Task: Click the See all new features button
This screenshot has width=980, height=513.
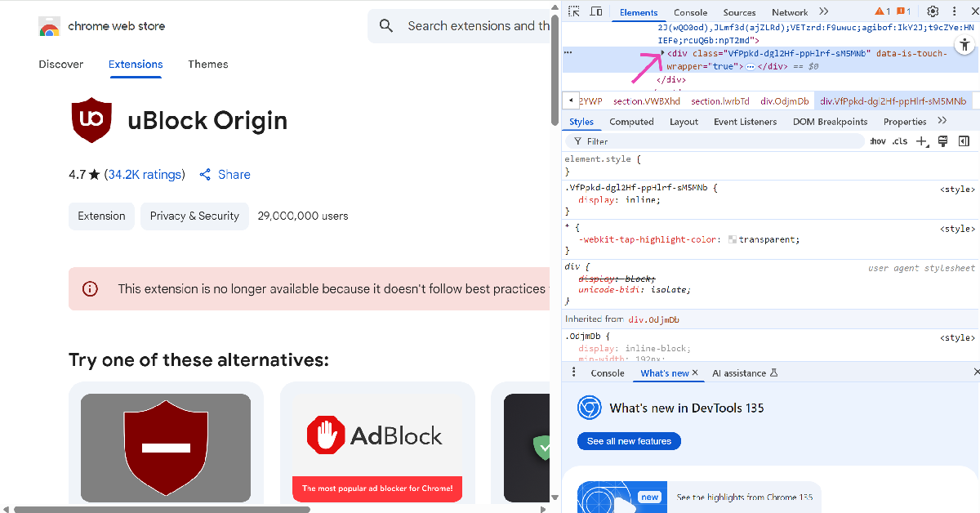Action: tap(629, 441)
